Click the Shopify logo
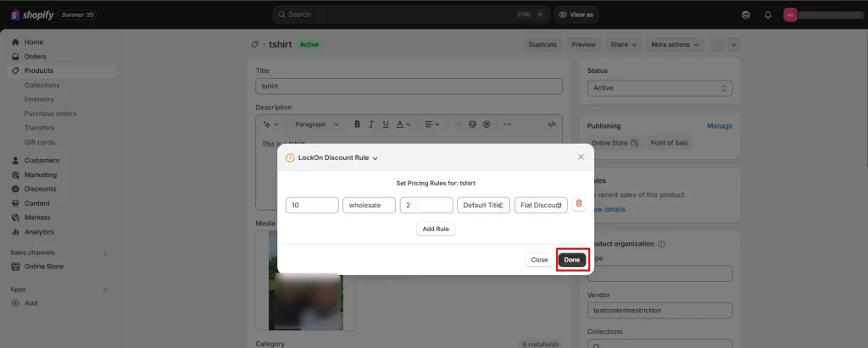 tap(30, 14)
